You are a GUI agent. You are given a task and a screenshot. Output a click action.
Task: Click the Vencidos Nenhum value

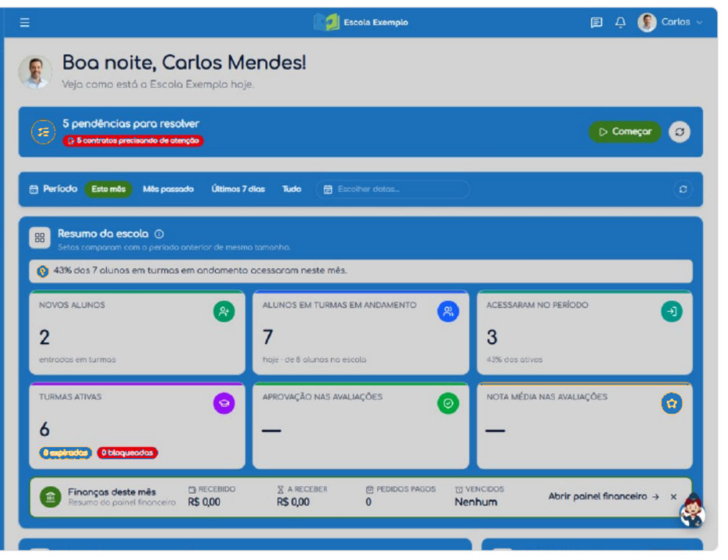tap(476, 502)
